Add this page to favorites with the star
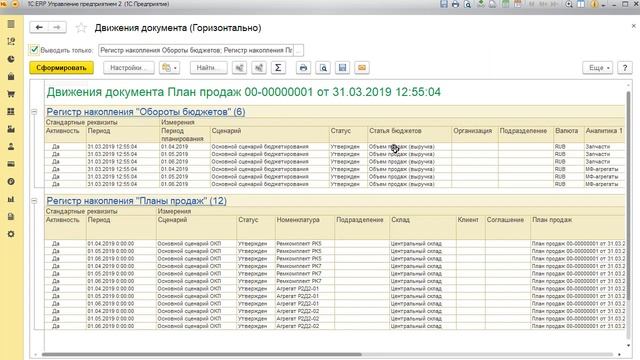 pos(81,28)
